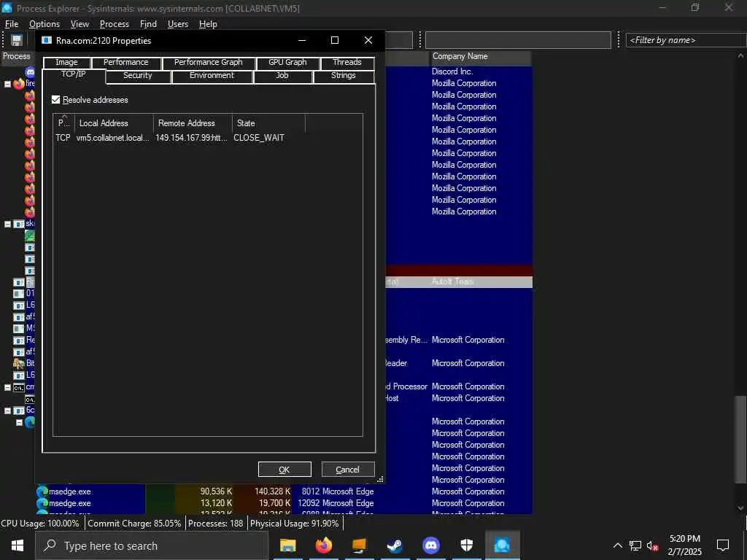Screen dimensions: 747x560
Task: Sort by the Remote Address column
Action: coord(193,123)
